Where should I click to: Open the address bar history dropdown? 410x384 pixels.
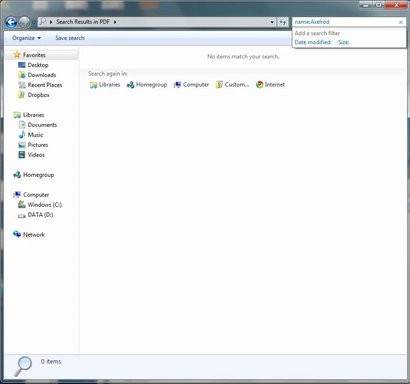272,22
